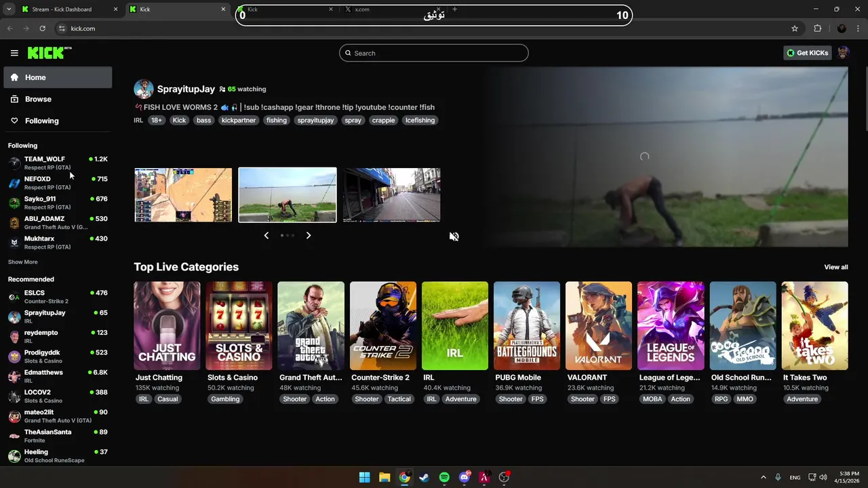Click Heeling avatar icon
868x488 pixels.
14,455
